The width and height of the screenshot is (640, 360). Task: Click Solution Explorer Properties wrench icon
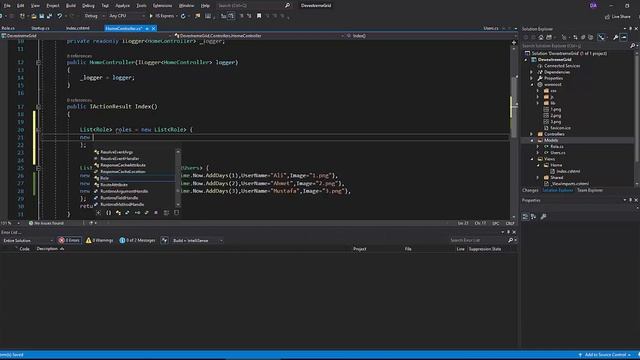616,37
